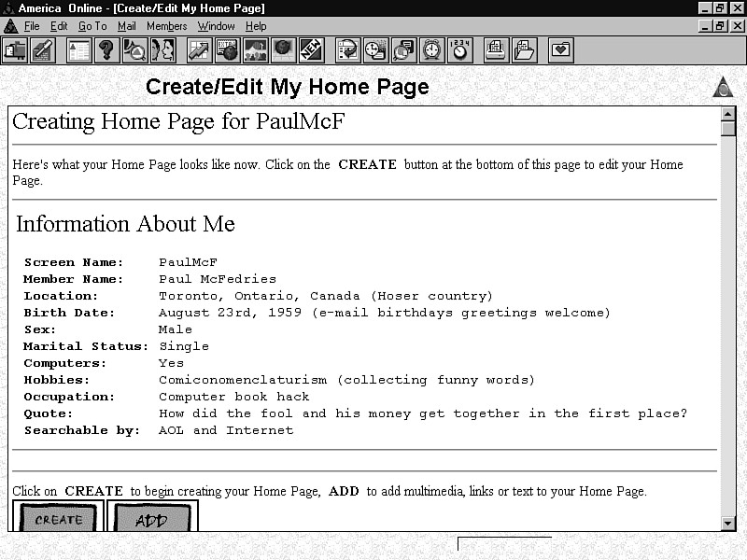
Task: Click the Extra newspaper Today's News icon
Action: pos(228,50)
